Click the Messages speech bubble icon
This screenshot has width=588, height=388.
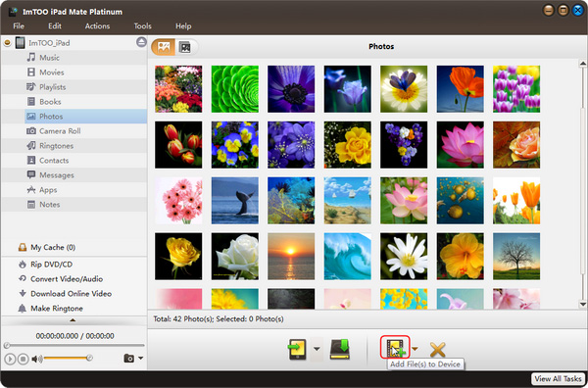coord(31,174)
